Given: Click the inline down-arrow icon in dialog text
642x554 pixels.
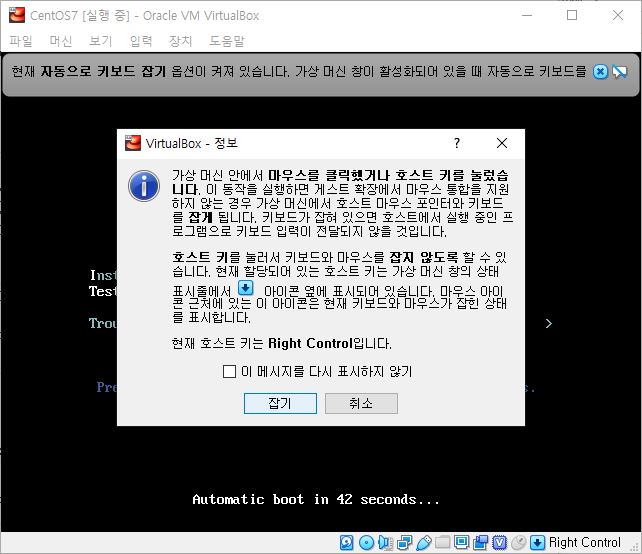Looking at the screenshot, I should pyautogui.click(x=246, y=288).
